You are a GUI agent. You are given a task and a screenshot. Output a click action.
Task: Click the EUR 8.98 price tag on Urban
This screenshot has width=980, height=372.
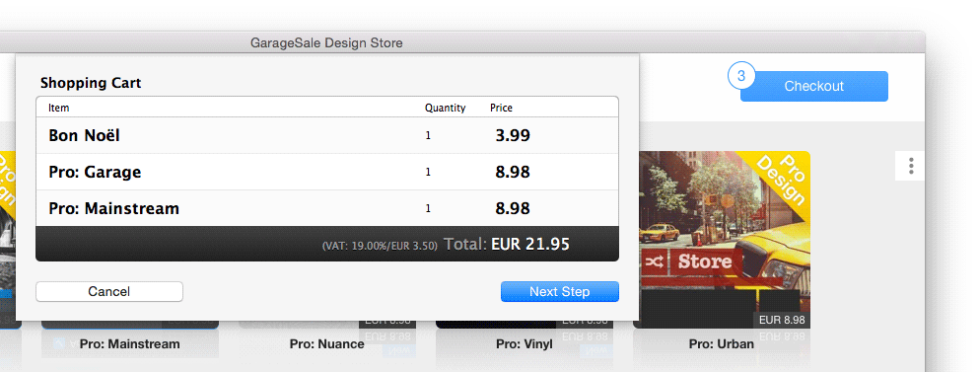click(x=781, y=320)
